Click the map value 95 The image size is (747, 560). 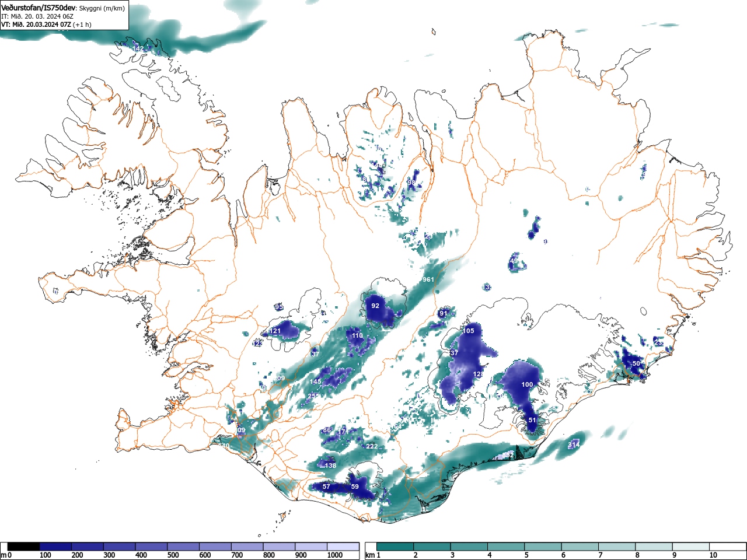[279, 307]
